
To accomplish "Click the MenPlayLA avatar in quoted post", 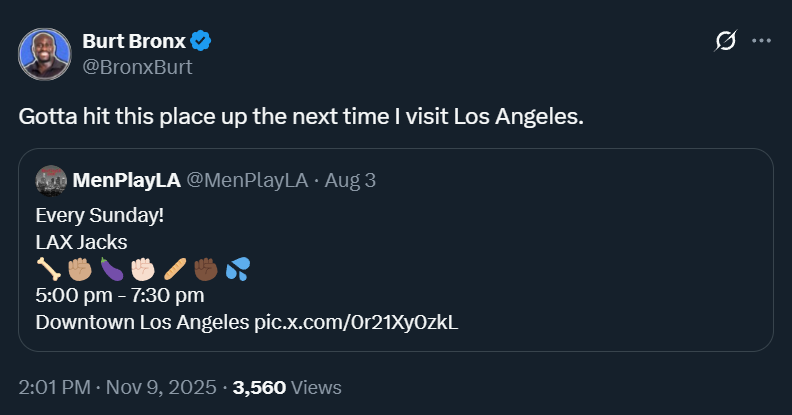I will click(51, 181).
